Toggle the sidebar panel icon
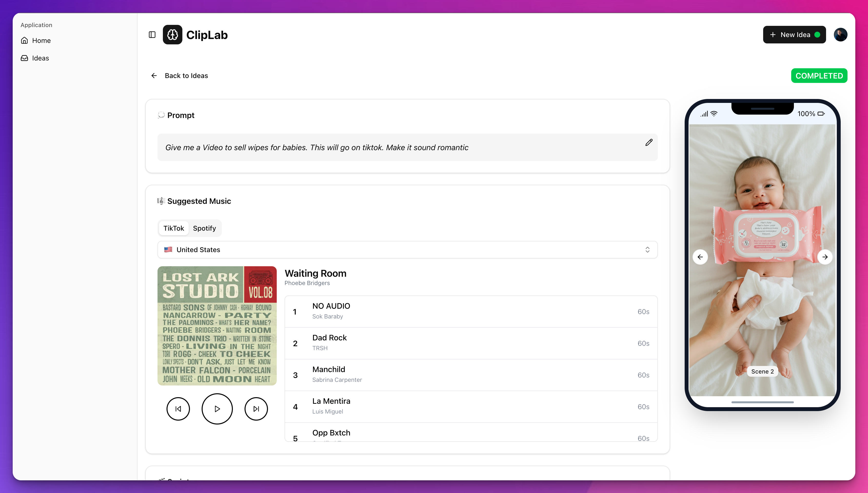Viewport: 868px width, 493px height. pyautogui.click(x=152, y=35)
